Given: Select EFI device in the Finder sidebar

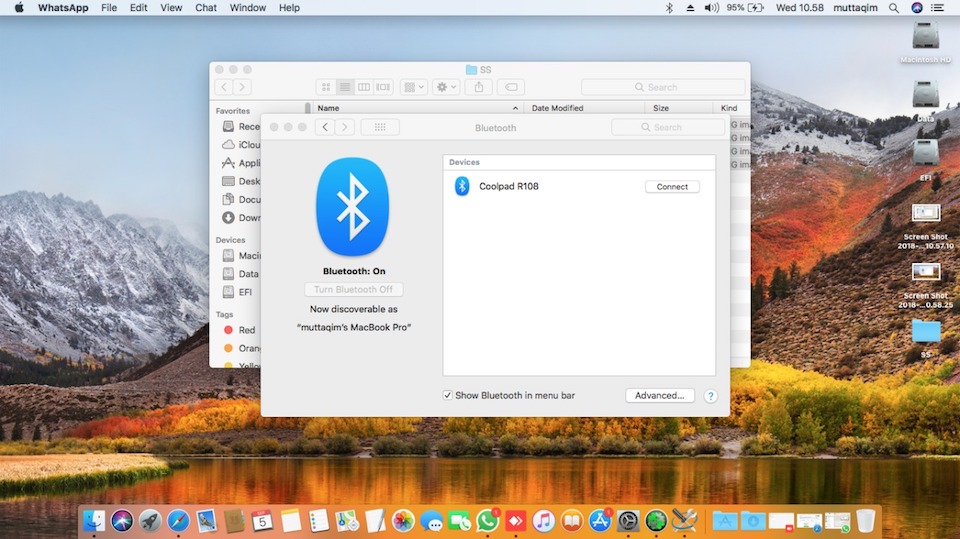Looking at the screenshot, I should click(238, 292).
